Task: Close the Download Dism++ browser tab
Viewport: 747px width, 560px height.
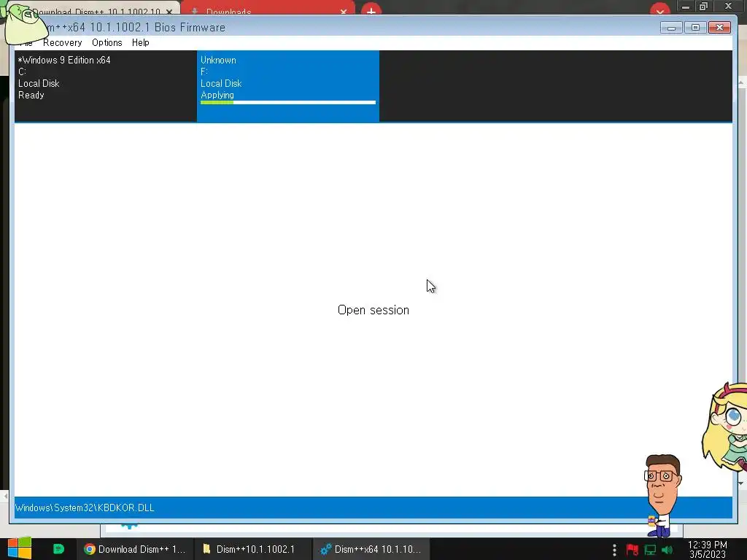Action: point(169,12)
